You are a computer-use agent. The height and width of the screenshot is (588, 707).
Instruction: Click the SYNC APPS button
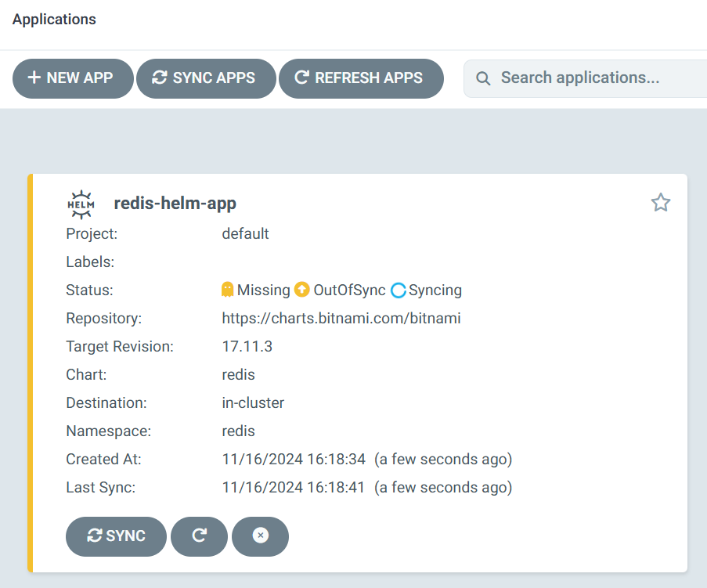point(206,78)
